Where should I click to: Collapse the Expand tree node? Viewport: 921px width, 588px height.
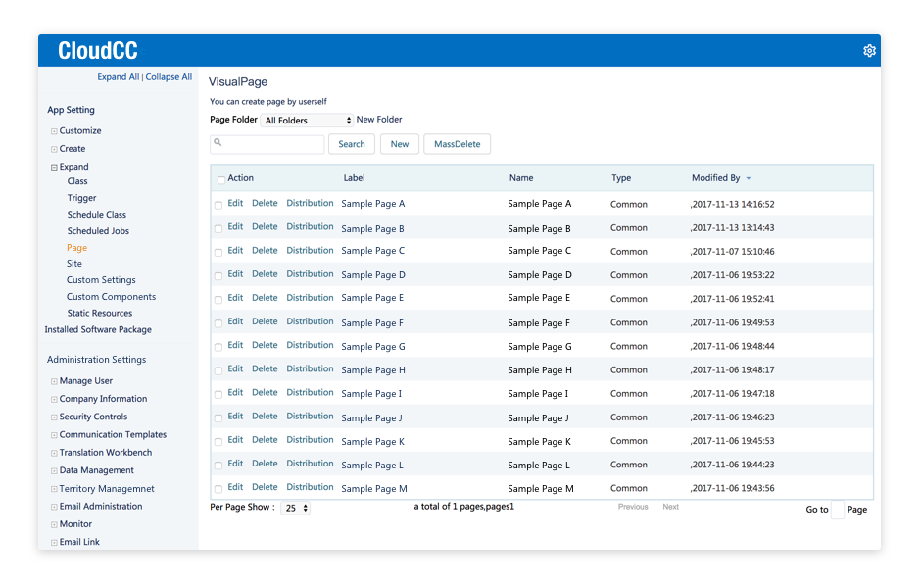coord(53,166)
